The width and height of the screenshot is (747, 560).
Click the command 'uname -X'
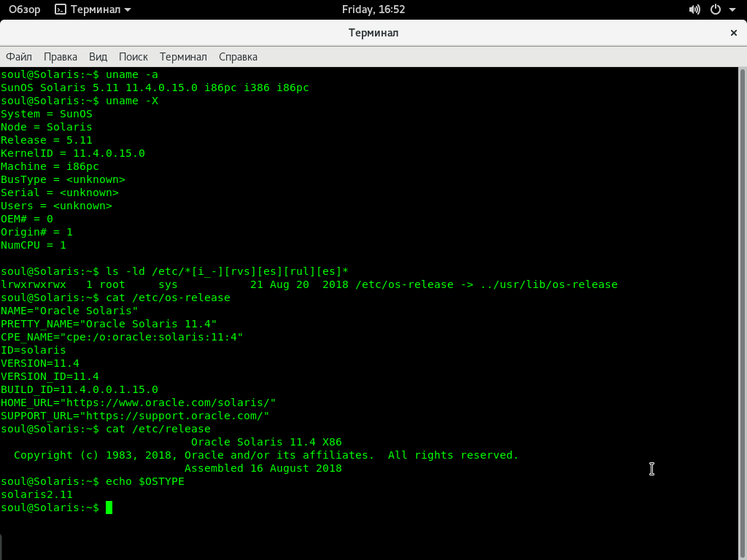tap(132, 101)
